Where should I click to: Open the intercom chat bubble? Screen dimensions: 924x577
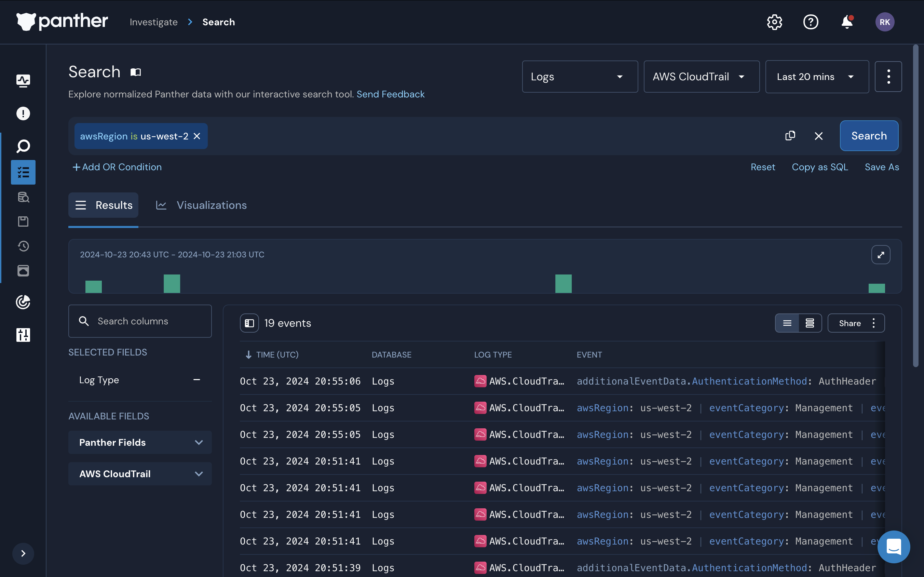click(894, 547)
